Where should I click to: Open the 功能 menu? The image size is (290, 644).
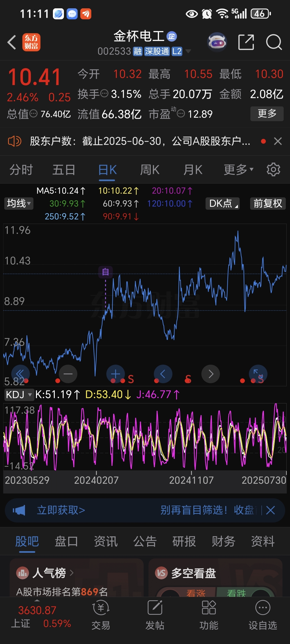click(209, 615)
